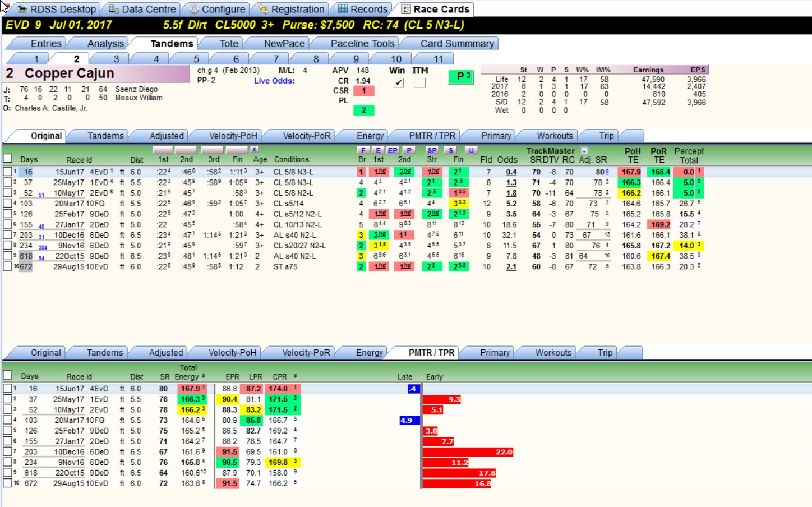Open Velocity-PoH tab in upper paceline panel

(x=233, y=136)
